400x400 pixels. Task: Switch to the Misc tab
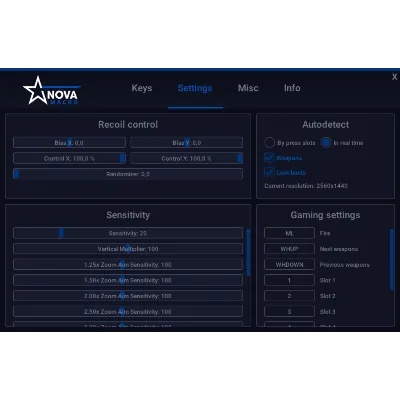click(x=248, y=88)
